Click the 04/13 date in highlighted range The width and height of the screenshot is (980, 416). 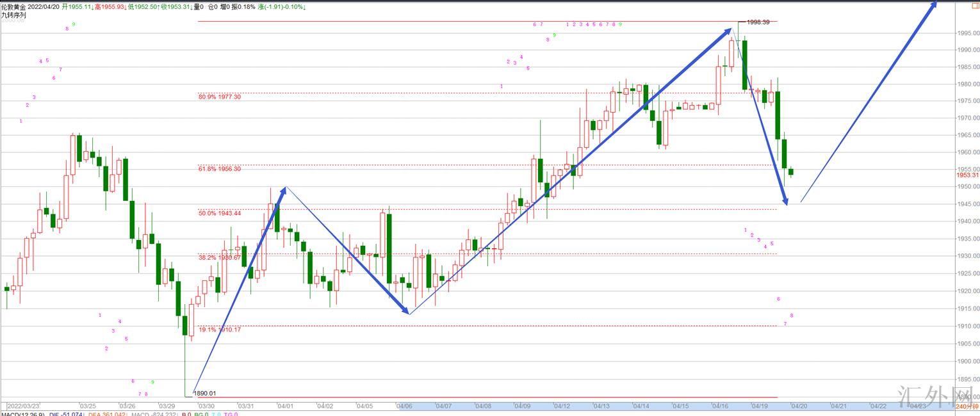click(601, 406)
